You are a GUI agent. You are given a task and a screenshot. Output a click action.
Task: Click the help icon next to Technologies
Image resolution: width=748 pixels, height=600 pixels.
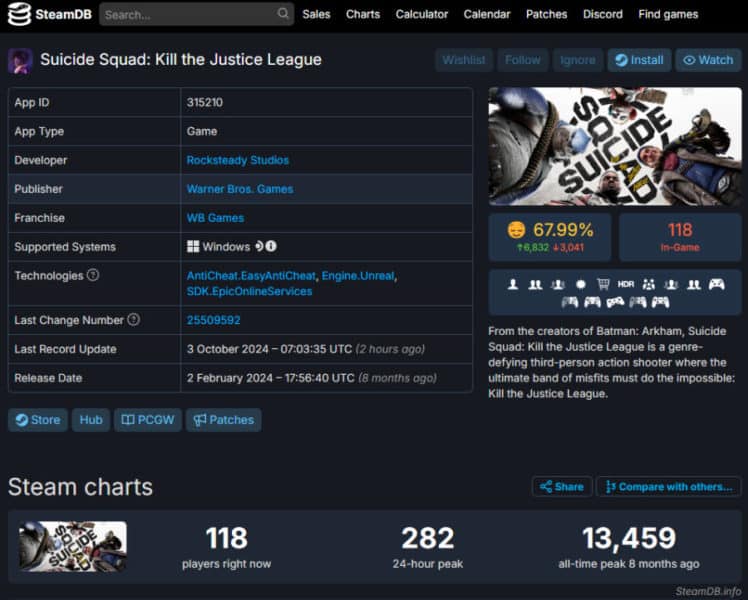tap(93, 275)
